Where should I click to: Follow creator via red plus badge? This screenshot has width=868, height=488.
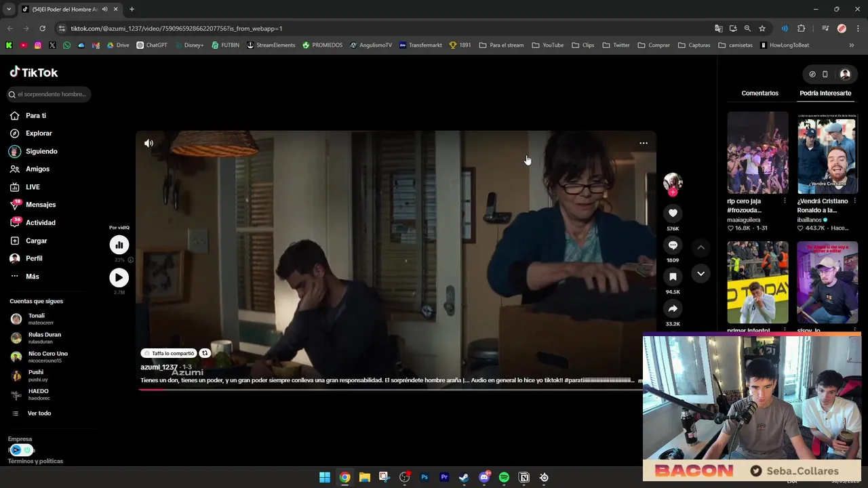(x=673, y=192)
